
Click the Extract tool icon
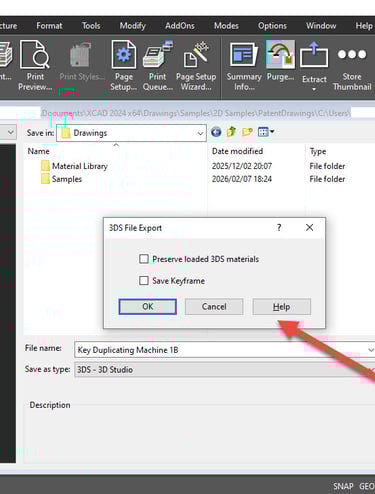point(314,55)
